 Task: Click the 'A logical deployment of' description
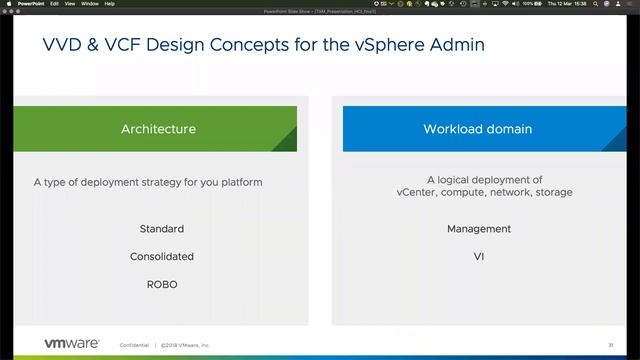point(484,180)
